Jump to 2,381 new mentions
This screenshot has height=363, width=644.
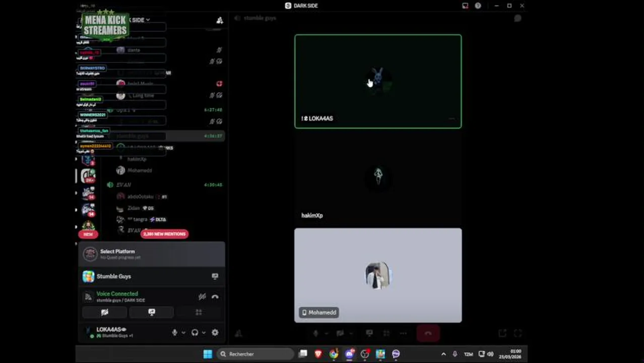165,234
